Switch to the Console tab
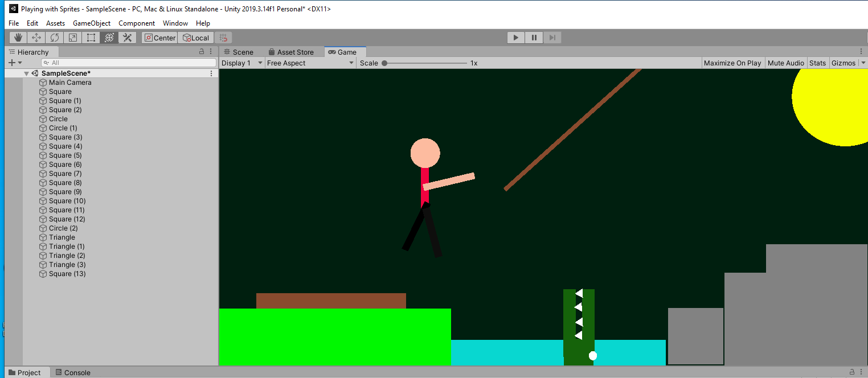This screenshot has width=868, height=378. point(72,373)
